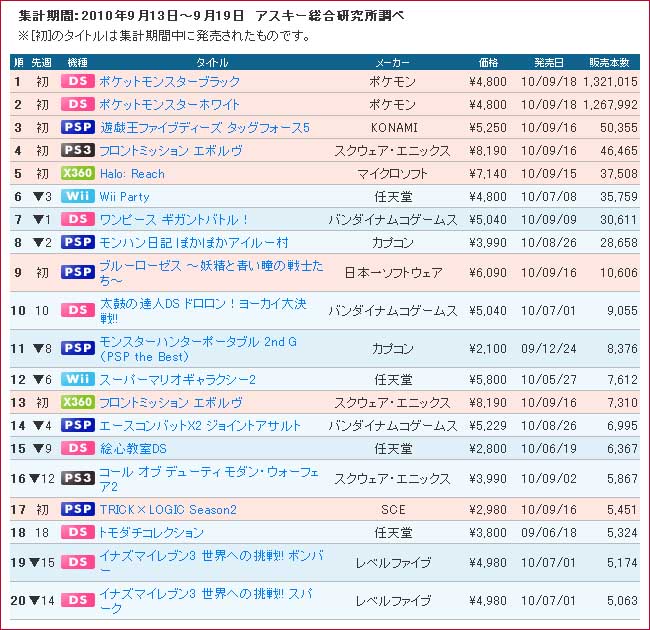
Task: Click the 販売本数 column header
Action: 609,63
